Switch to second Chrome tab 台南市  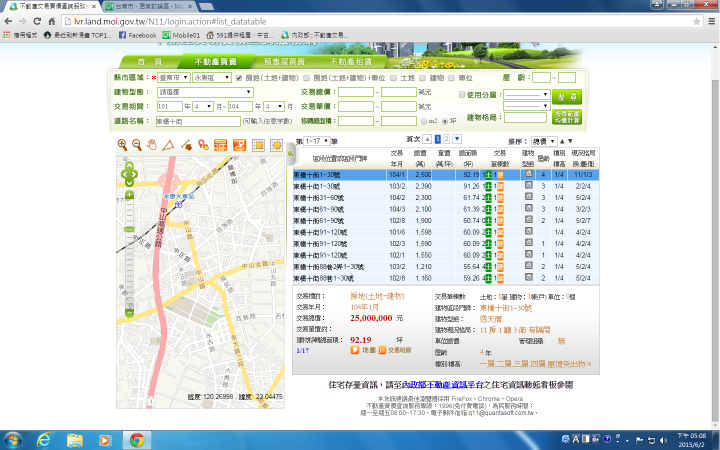pyautogui.click(x=148, y=6)
